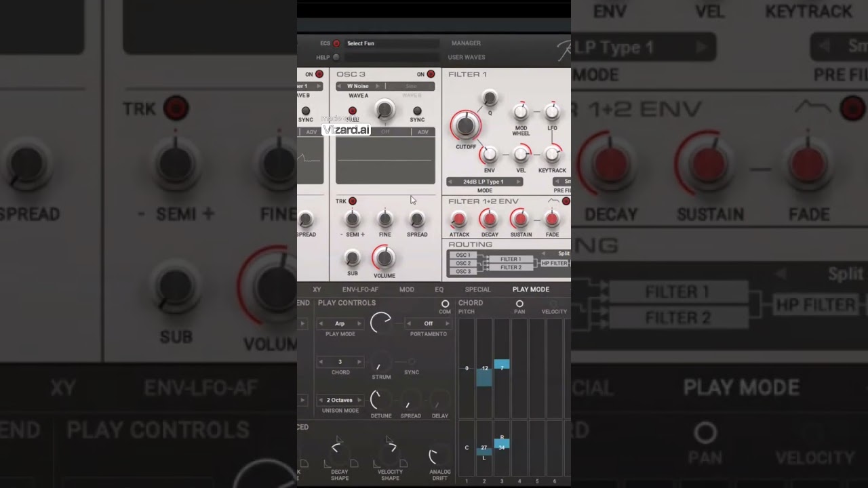This screenshot has width=868, height=488.
Task: Toggle the HELP LED
Action: (336, 58)
